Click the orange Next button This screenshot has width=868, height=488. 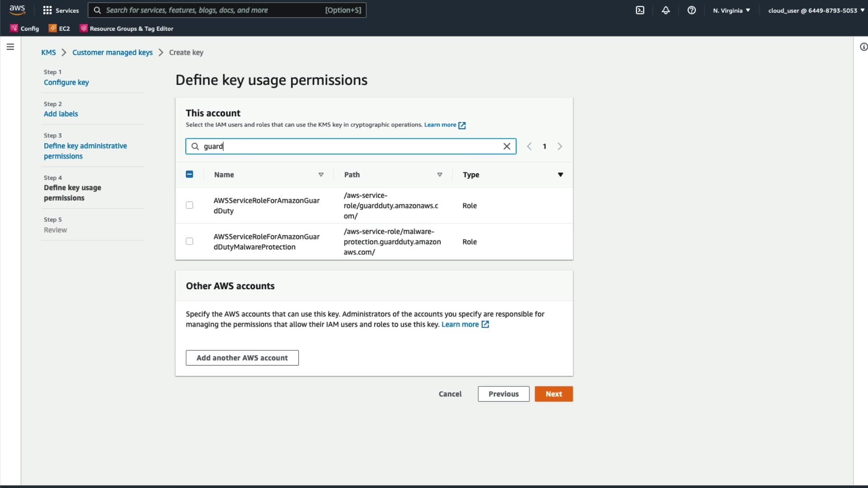[553, 394]
